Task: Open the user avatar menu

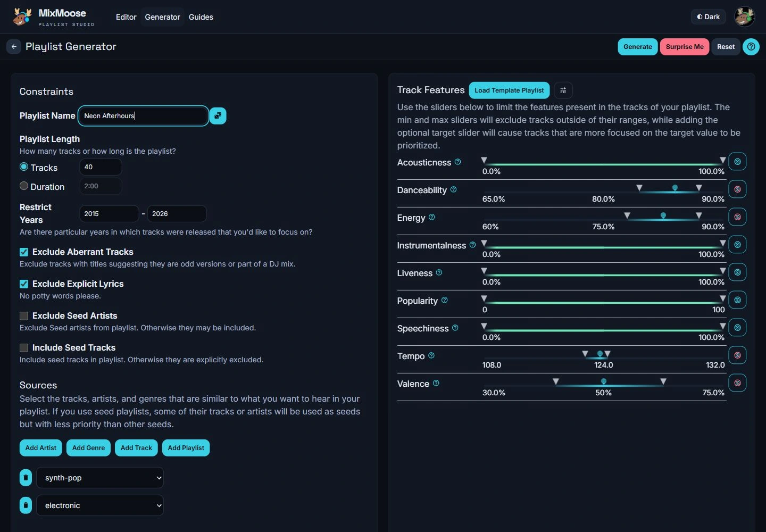Action: (x=745, y=17)
